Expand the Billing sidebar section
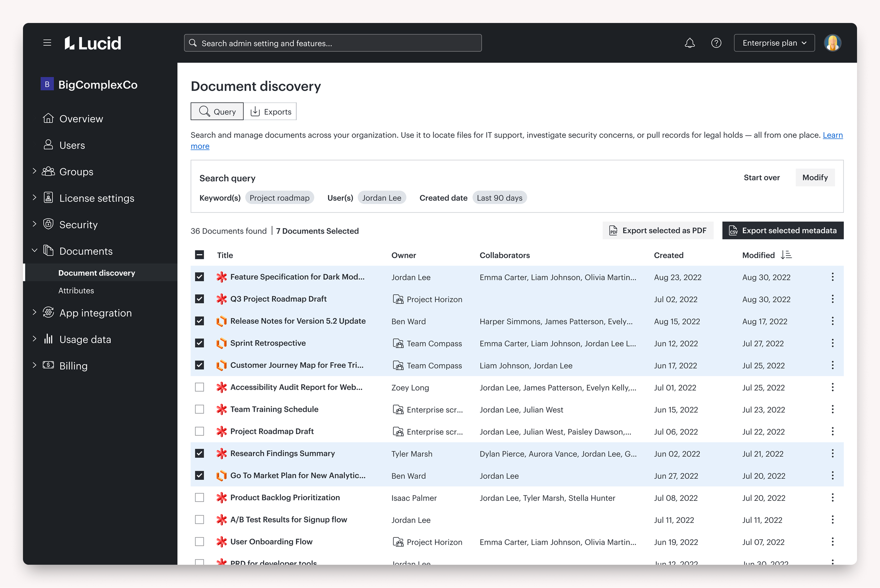Viewport: 880px width, 588px height. (x=34, y=365)
